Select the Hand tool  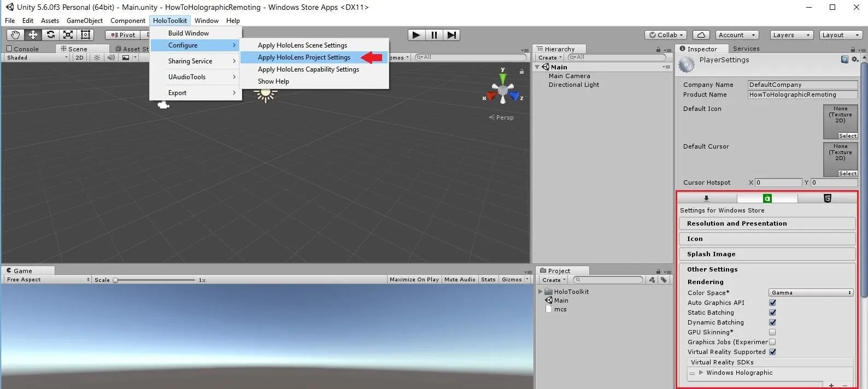click(15, 34)
